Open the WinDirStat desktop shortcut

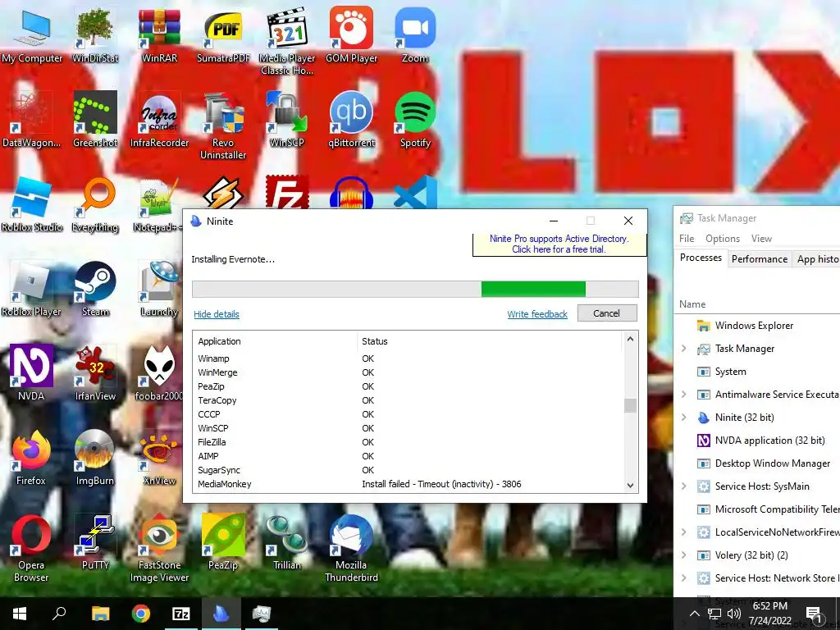95,34
